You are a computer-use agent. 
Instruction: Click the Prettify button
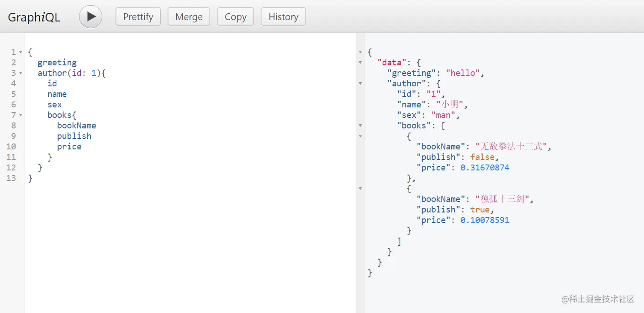138,17
